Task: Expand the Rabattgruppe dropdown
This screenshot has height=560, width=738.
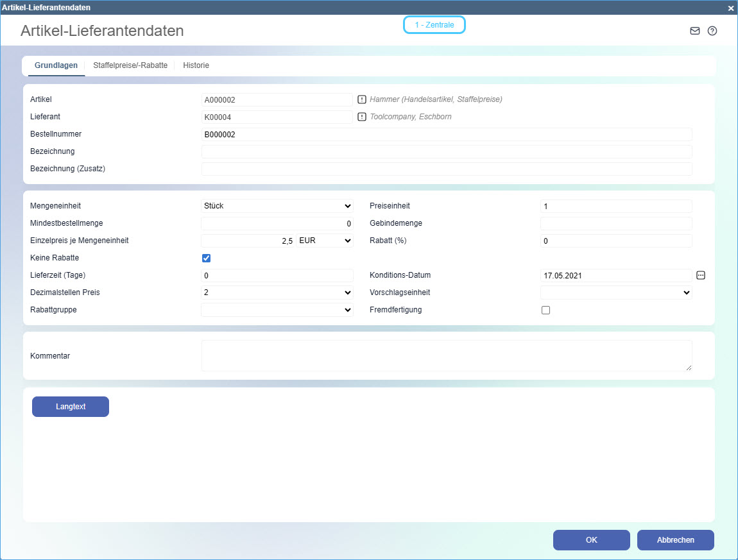Action: tap(277, 310)
